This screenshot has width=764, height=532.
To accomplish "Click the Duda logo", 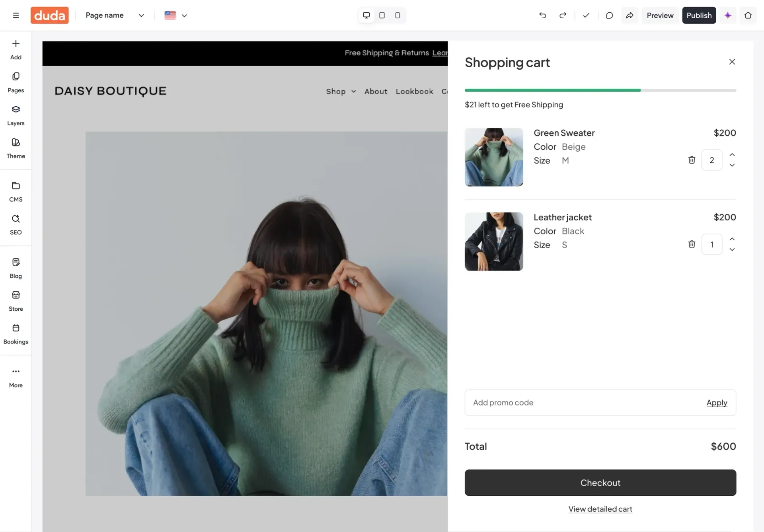I will point(50,15).
